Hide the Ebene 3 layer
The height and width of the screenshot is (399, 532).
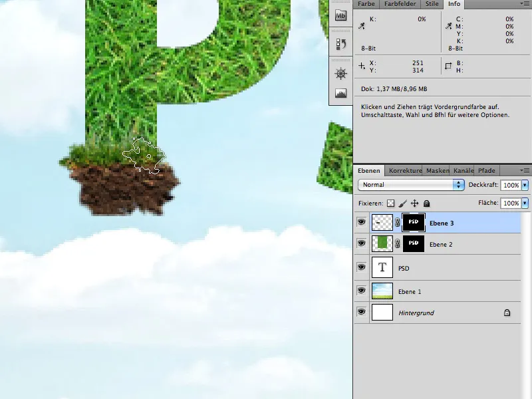(361, 222)
